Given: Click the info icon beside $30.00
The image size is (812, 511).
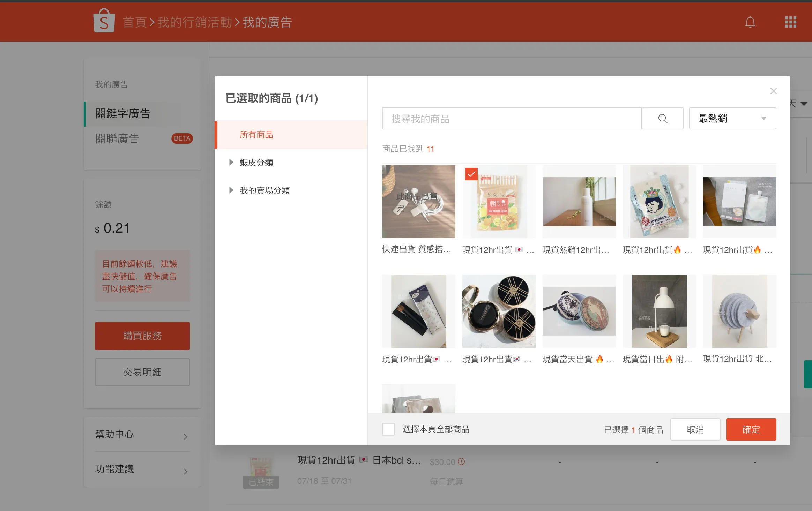Looking at the screenshot, I should pos(461,461).
